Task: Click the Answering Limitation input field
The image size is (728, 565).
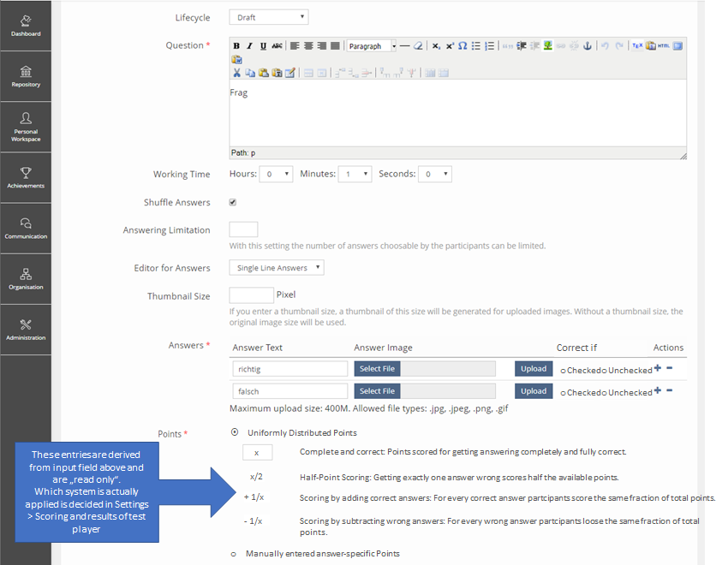Action: point(243,229)
